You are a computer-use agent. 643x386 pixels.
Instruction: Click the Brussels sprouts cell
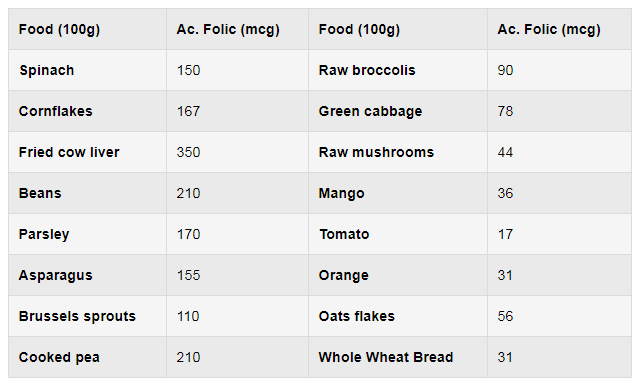87,316
